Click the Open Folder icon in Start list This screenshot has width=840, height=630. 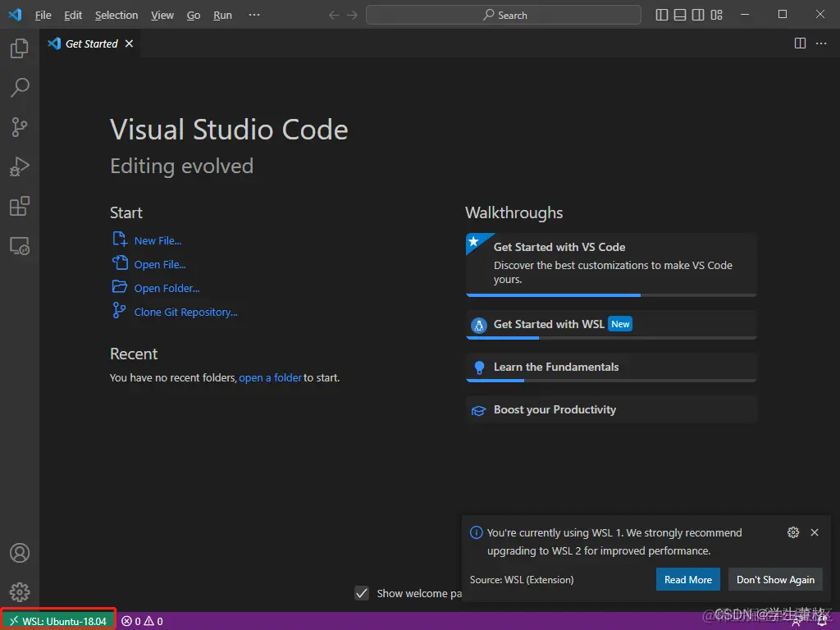pos(120,286)
